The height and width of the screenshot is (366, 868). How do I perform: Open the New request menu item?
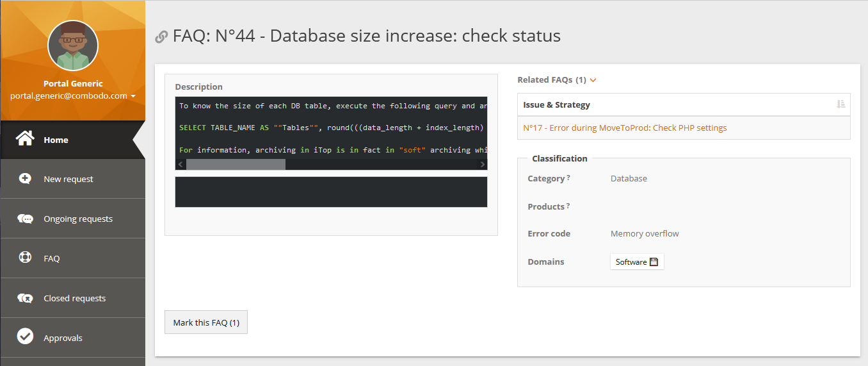[x=68, y=179]
